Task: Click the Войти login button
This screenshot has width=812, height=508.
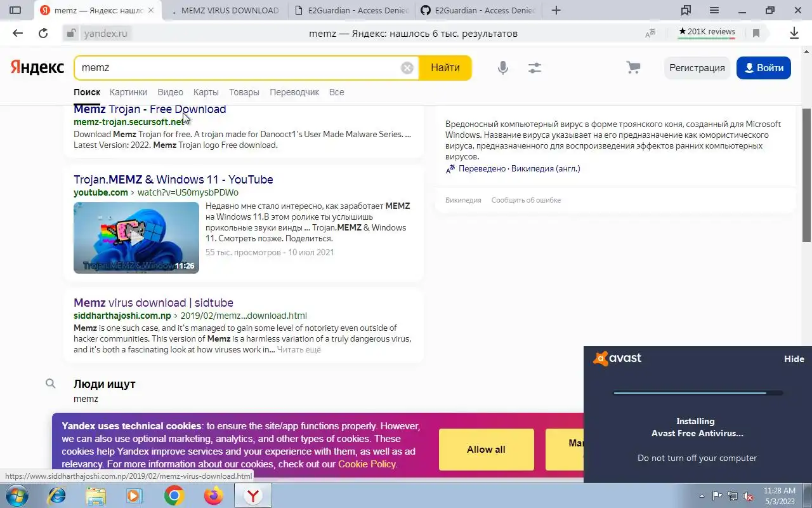Action: [x=764, y=68]
